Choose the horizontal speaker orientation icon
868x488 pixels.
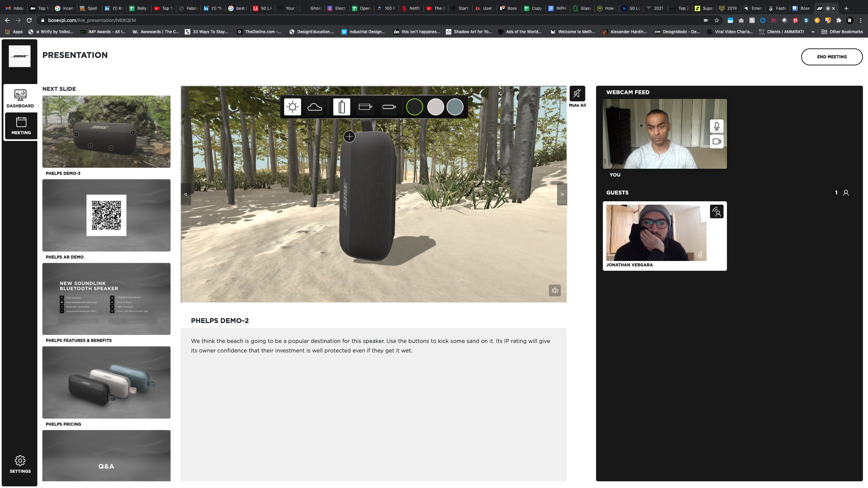365,107
